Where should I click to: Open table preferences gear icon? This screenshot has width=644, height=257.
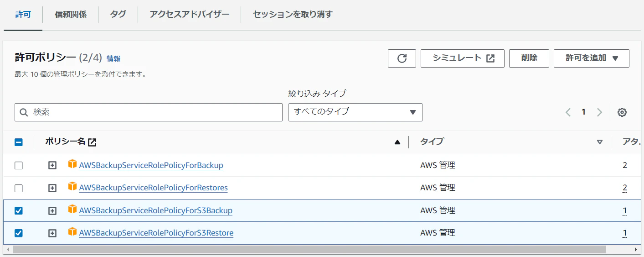coord(622,112)
